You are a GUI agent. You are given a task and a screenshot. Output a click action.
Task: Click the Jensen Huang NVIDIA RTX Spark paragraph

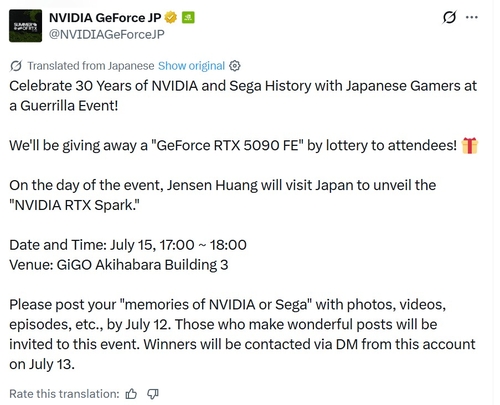[x=223, y=195]
